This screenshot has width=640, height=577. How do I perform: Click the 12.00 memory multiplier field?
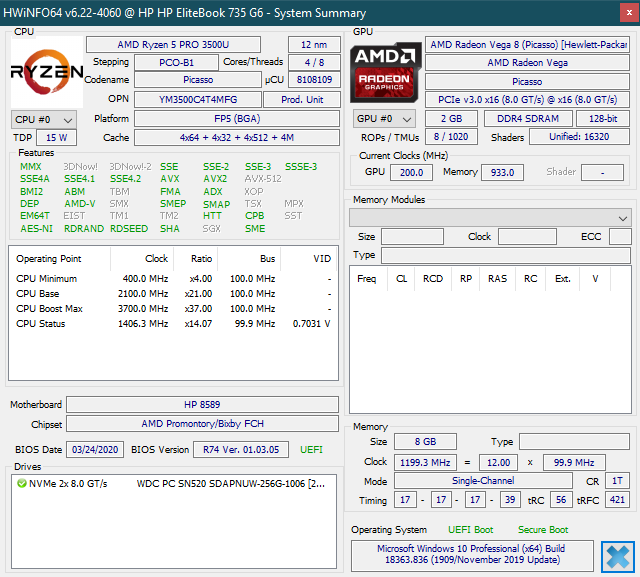click(498, 463)
